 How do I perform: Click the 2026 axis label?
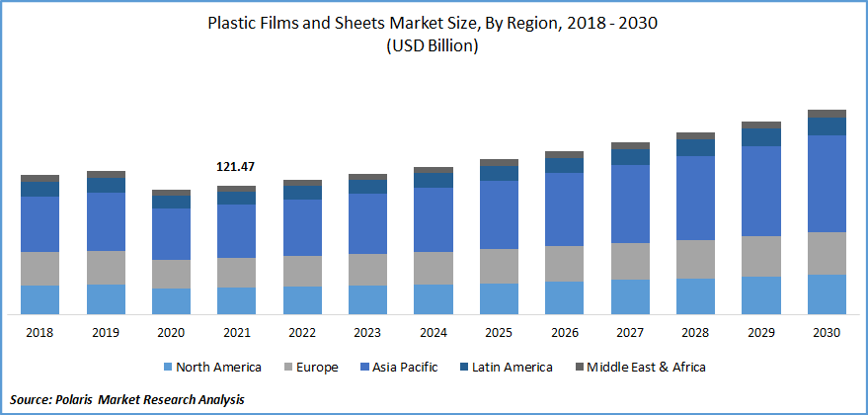point(565,333)
